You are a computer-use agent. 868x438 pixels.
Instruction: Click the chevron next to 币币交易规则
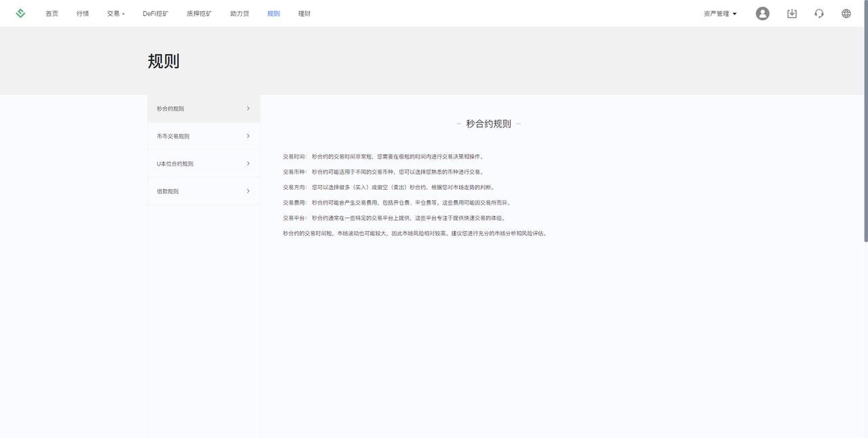pos(248,136)
